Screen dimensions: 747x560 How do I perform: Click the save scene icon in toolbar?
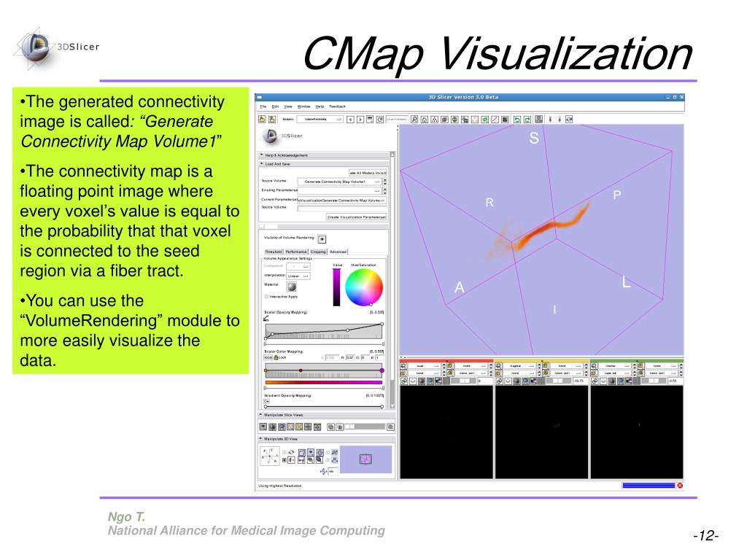(x=272, y=120)
